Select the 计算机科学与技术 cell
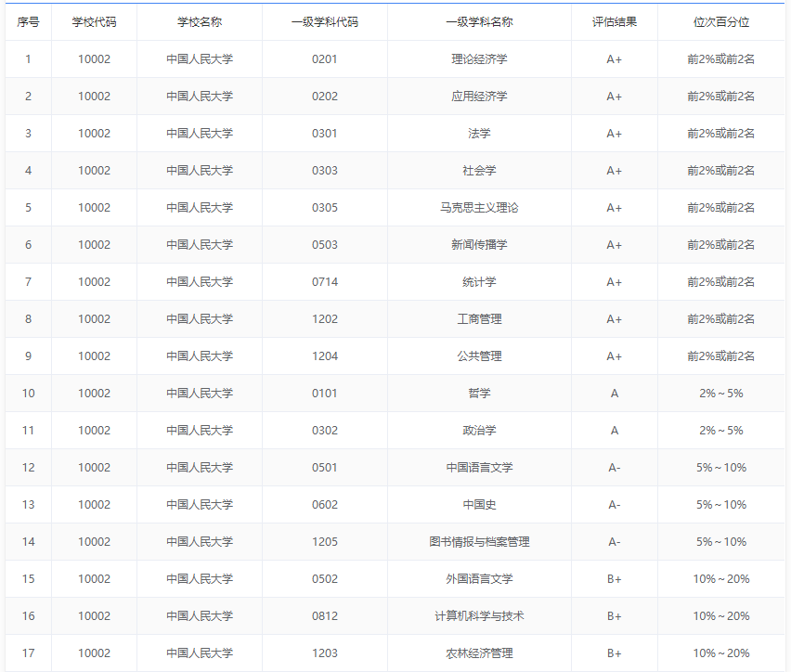Viewport: 791px width, 672px height. pyautogui.click(x=479, y=616)
